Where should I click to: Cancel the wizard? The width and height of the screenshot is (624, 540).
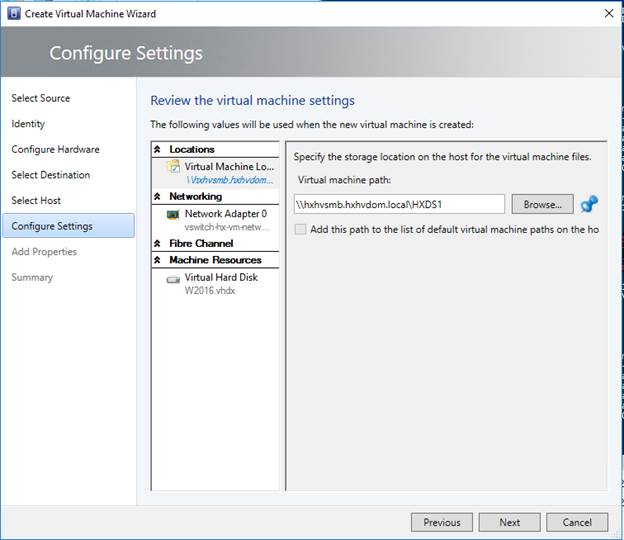577,522
